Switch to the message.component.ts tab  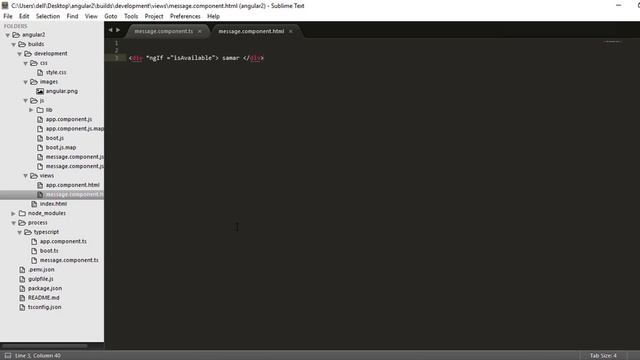pyautogui.click(x=164, y=31)
